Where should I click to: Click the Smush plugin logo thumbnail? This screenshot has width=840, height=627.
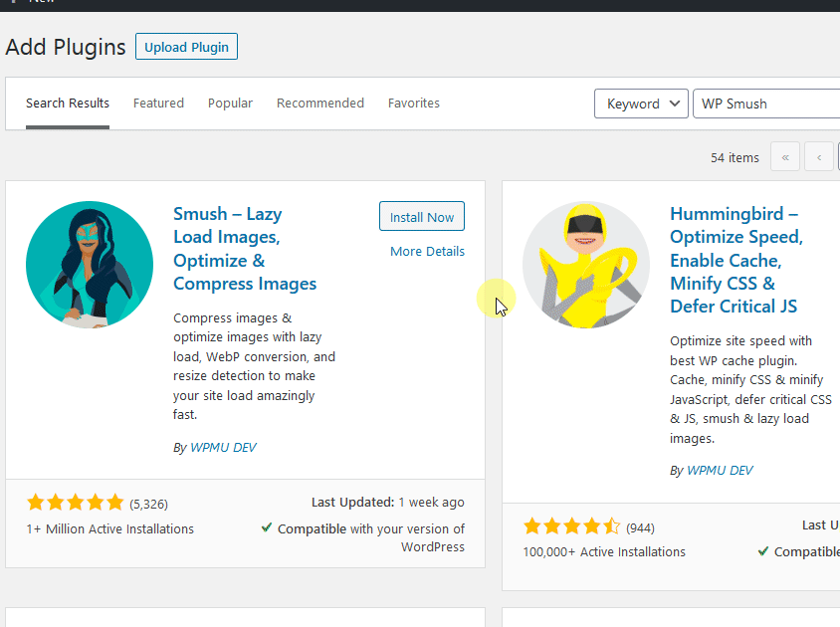pyautogui.click(x=90, y=264)
